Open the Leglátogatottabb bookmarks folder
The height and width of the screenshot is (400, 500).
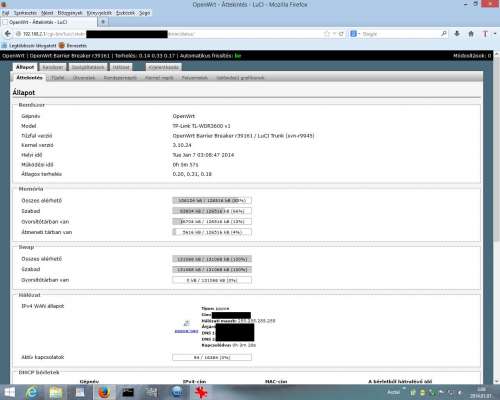click(x=29, y=45)
